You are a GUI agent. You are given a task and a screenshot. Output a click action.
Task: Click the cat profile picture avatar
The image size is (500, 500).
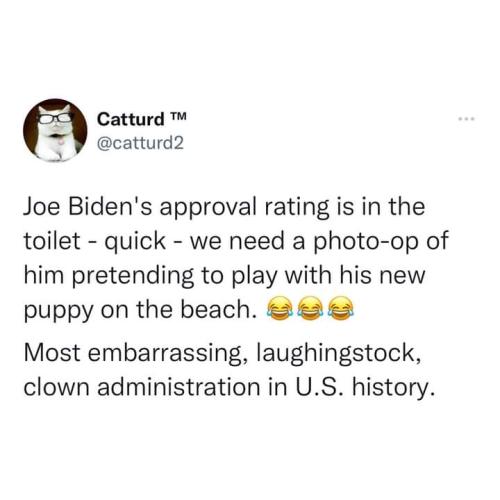[x=55, y=130]
